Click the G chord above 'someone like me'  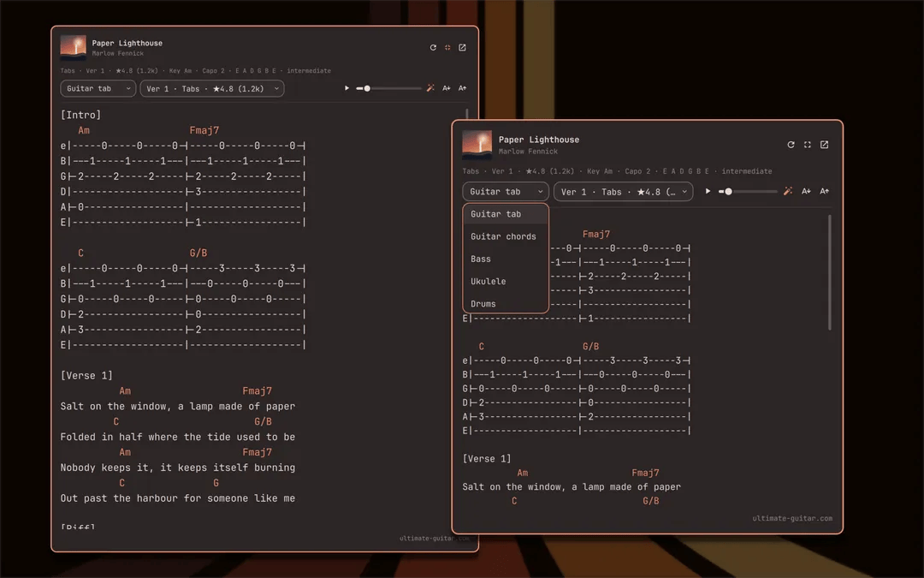point(216,483)
